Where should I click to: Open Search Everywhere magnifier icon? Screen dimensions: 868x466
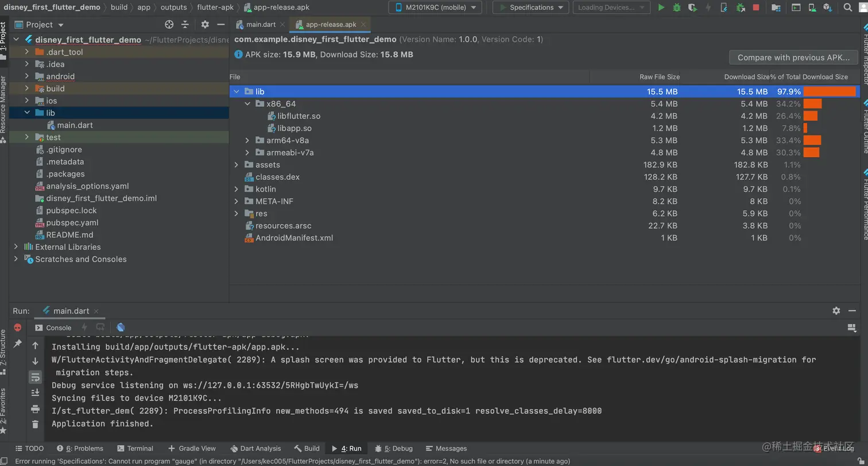(847, 7)
